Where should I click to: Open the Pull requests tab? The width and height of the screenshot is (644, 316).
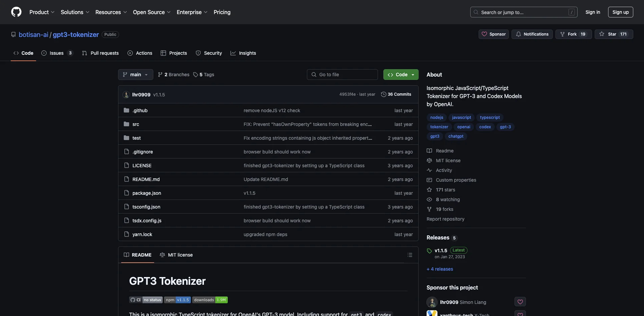click(100, 53)
